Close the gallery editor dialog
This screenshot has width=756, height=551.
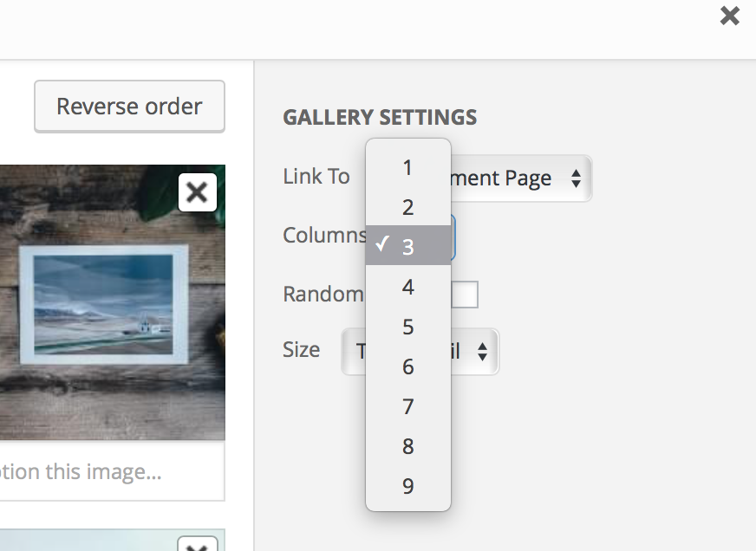[730, 16]
